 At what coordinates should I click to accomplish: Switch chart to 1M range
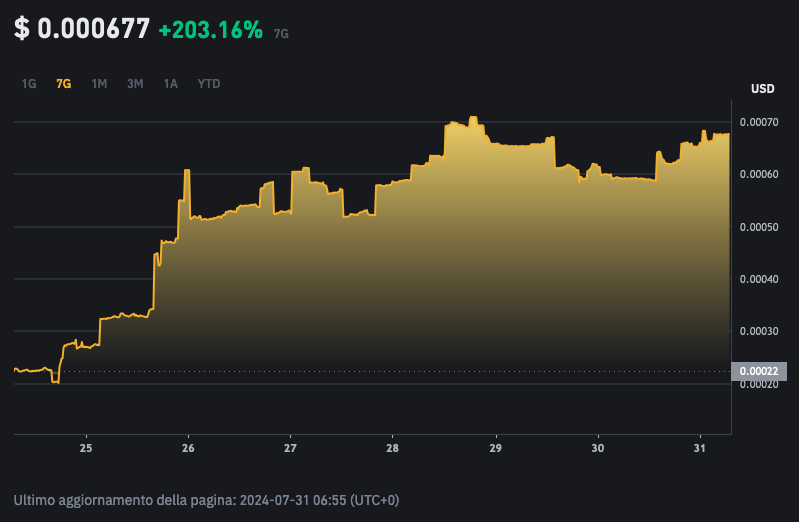click(99, 84)
